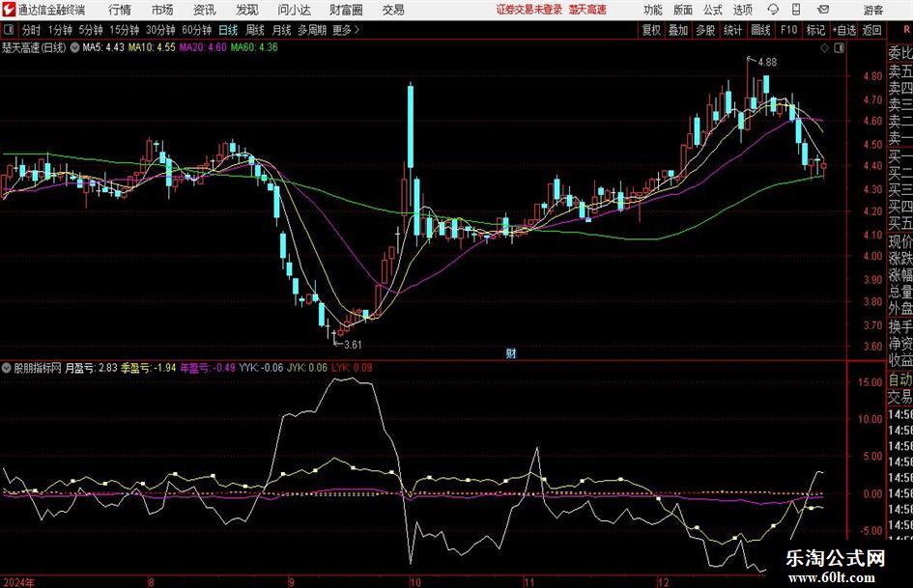Click the 财 finance marker on the chart
This screenshot has height=588, width=913.
click(x=511, y=352)
